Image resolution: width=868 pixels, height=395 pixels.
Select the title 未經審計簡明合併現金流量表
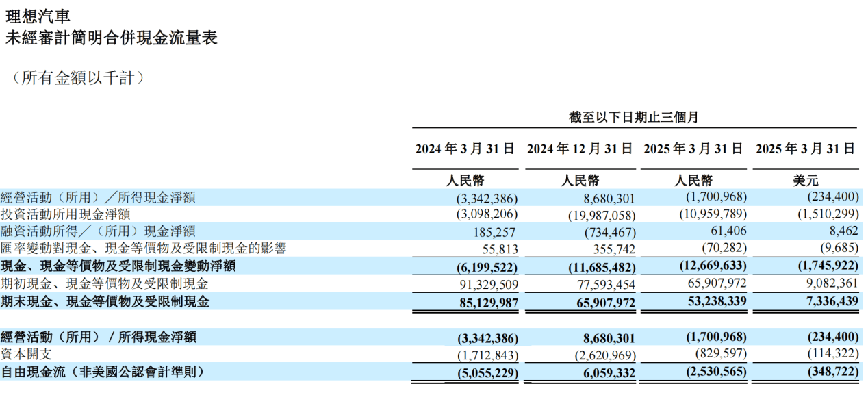(x=112, y=38)
